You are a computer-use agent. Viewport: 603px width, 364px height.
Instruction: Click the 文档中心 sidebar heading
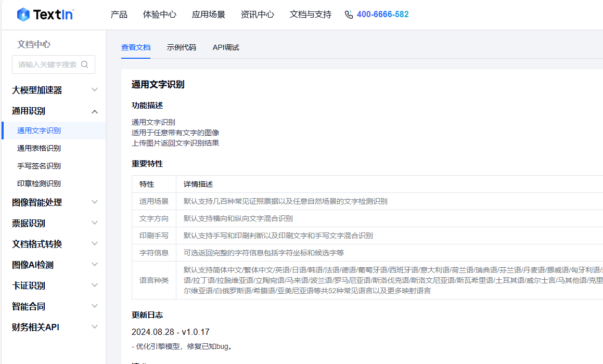[x=34, y=44]
